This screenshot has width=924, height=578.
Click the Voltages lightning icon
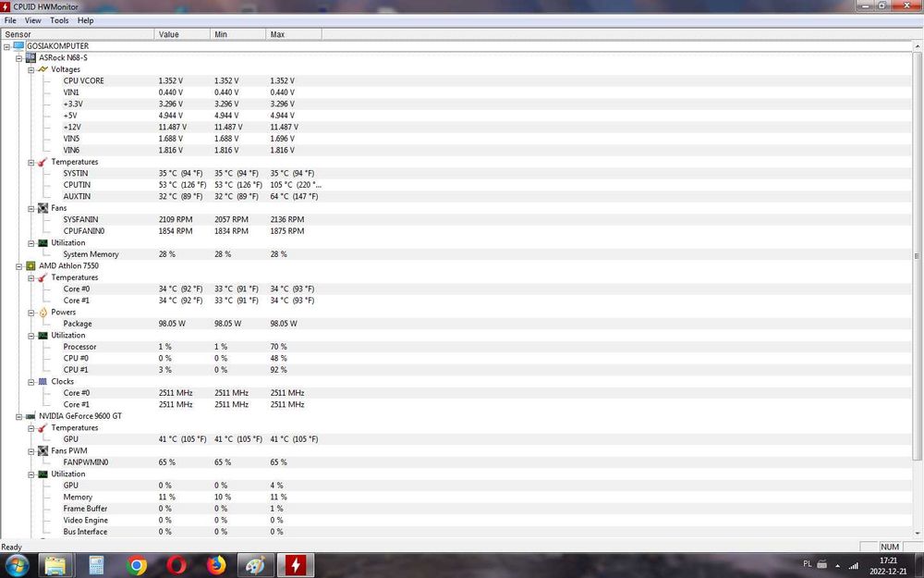point(43,69)
